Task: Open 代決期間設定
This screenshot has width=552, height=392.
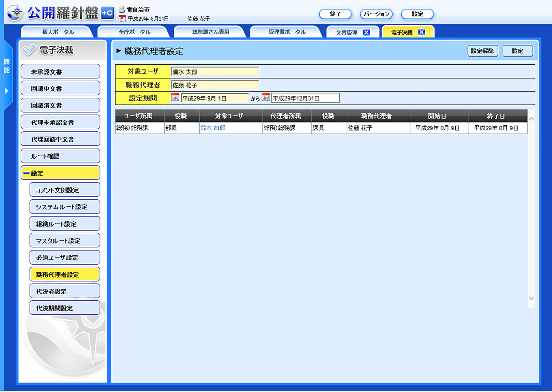Action: tap(65, 308)
